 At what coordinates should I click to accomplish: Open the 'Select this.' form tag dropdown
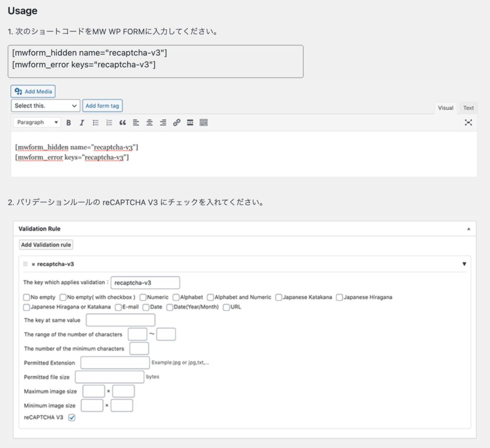click(45, 106)
